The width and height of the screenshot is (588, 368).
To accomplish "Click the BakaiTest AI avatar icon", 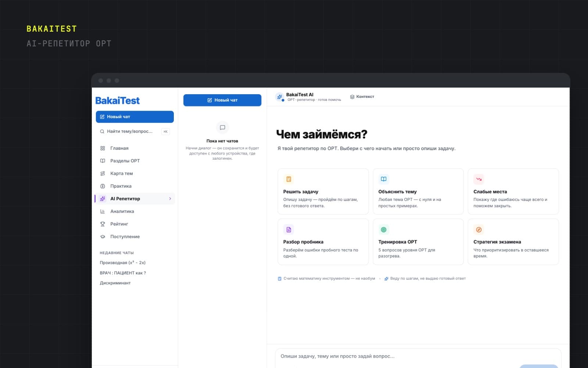I will [280, 97].
